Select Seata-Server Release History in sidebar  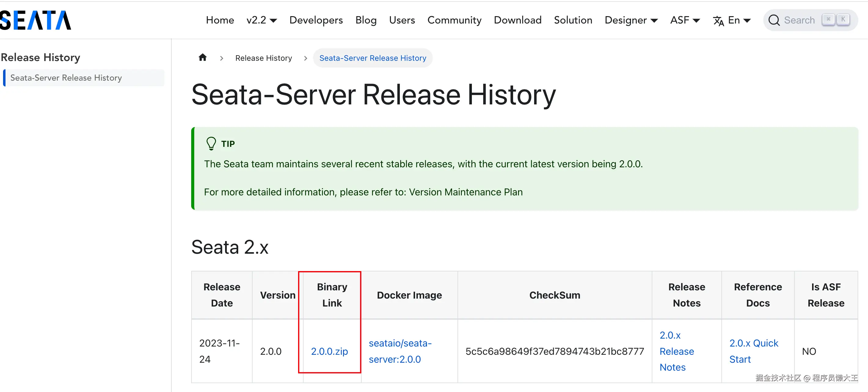pyautogui.click(x=66, y=78)
